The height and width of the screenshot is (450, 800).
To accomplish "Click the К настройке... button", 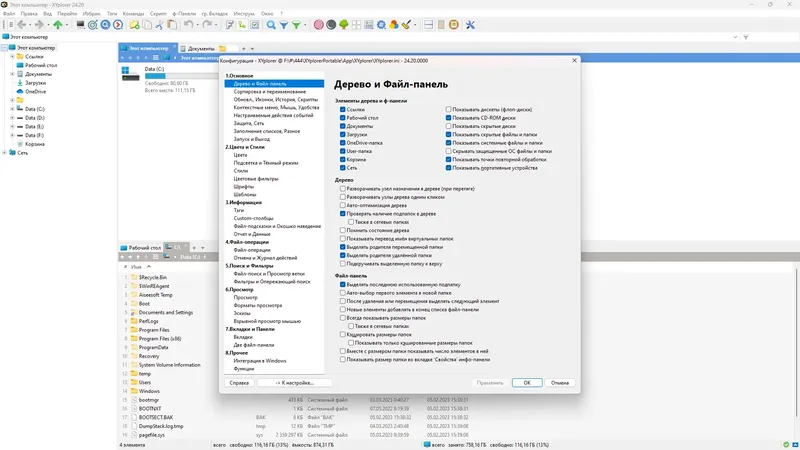I will (x=294, y=383).
